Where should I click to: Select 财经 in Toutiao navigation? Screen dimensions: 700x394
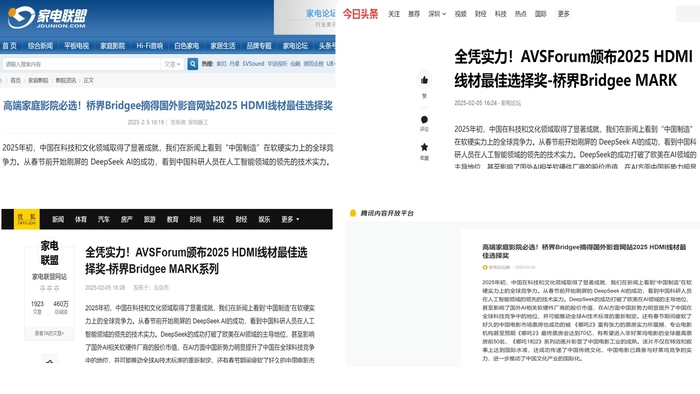480,14
